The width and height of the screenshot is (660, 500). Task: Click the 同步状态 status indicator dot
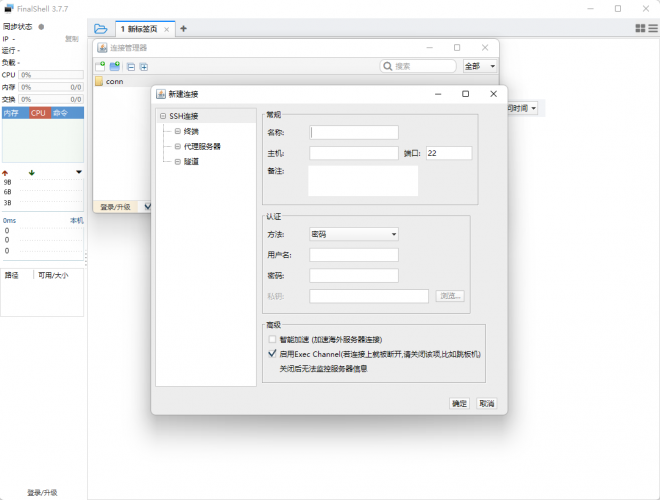pyautogui.click(x=41, y=27)
